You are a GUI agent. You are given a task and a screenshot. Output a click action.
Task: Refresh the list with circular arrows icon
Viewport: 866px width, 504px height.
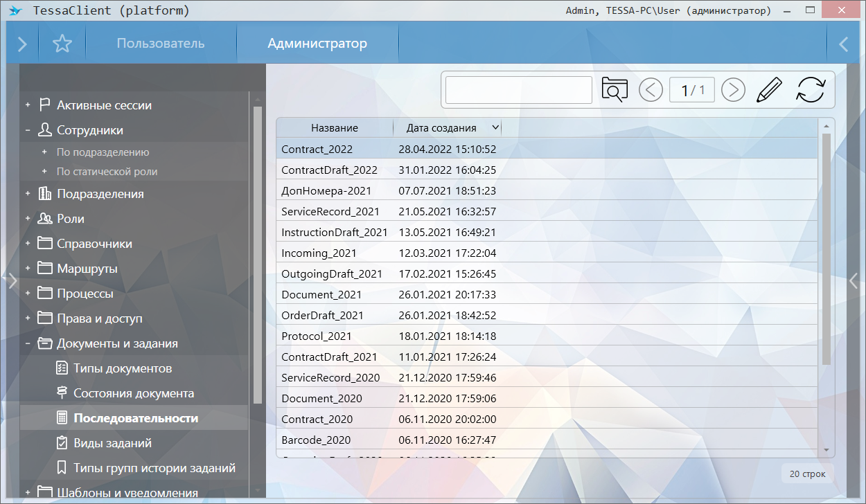811,90
